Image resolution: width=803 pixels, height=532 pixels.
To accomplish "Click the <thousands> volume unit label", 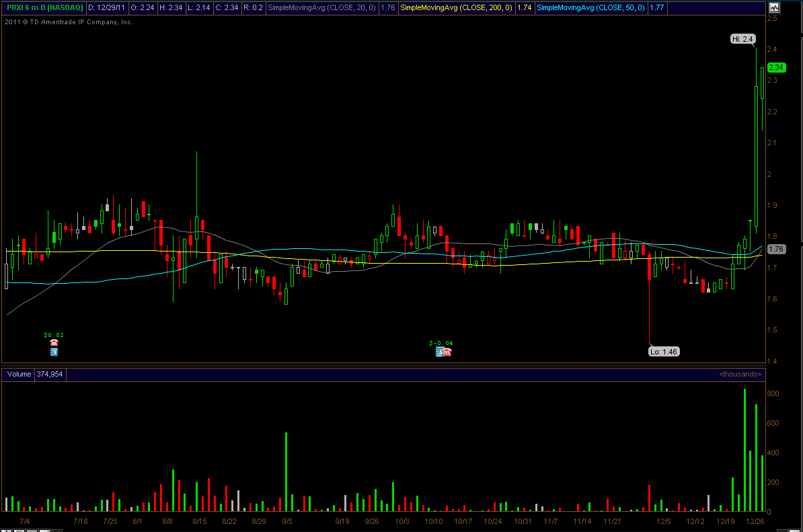I will coord(740,375).
